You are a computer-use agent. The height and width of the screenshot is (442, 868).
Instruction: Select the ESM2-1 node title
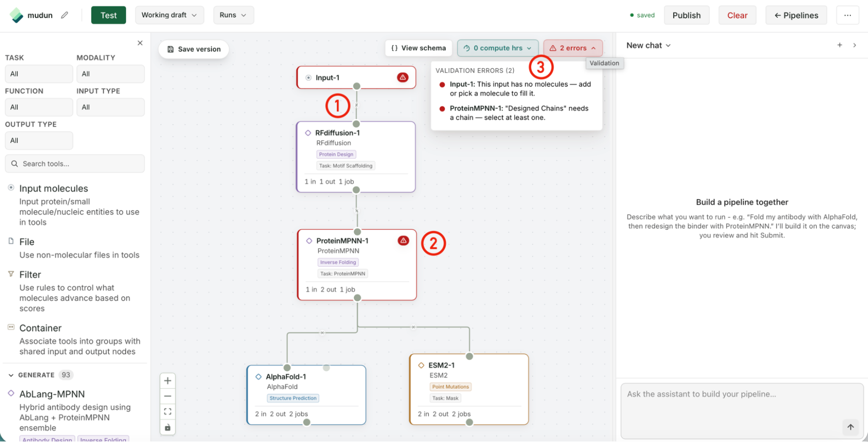[441, 365]
